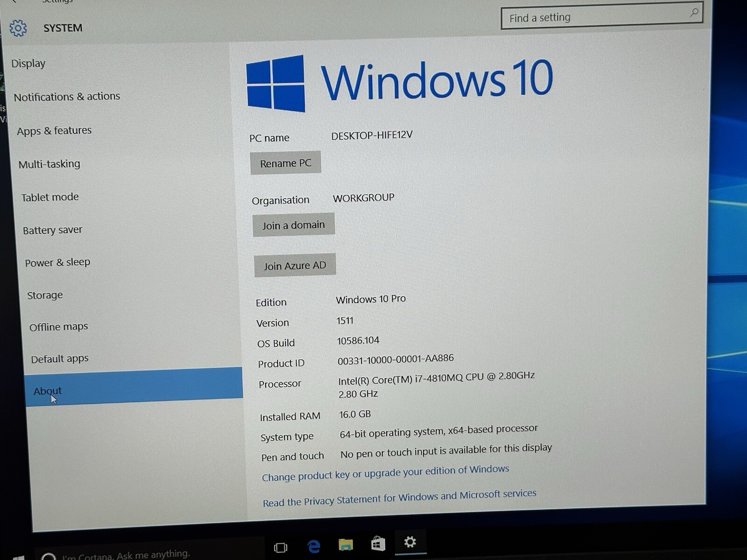Select Storage in the sidebar

(45, 295)
